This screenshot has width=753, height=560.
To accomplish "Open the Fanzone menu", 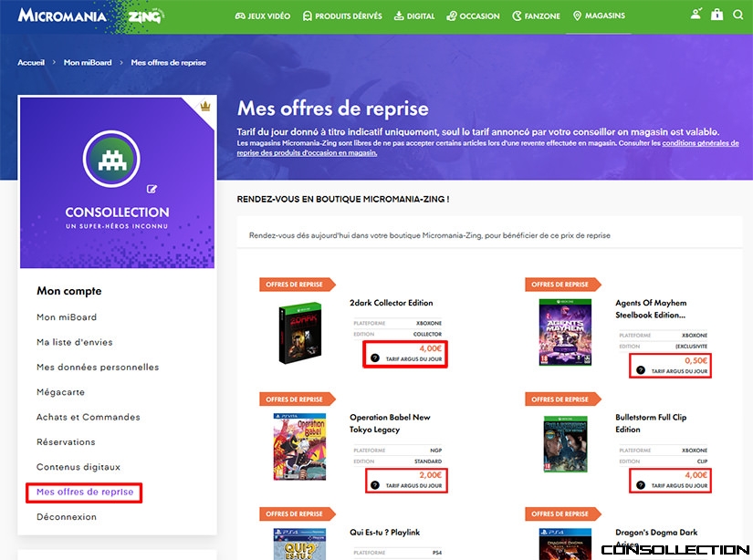I will tap(536, 16).
